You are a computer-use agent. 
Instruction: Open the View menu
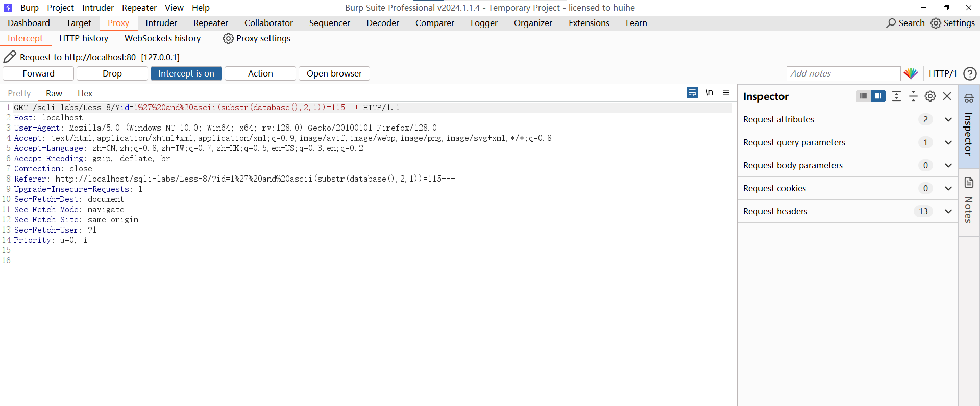pyautogui.click(x=174, y=8)
